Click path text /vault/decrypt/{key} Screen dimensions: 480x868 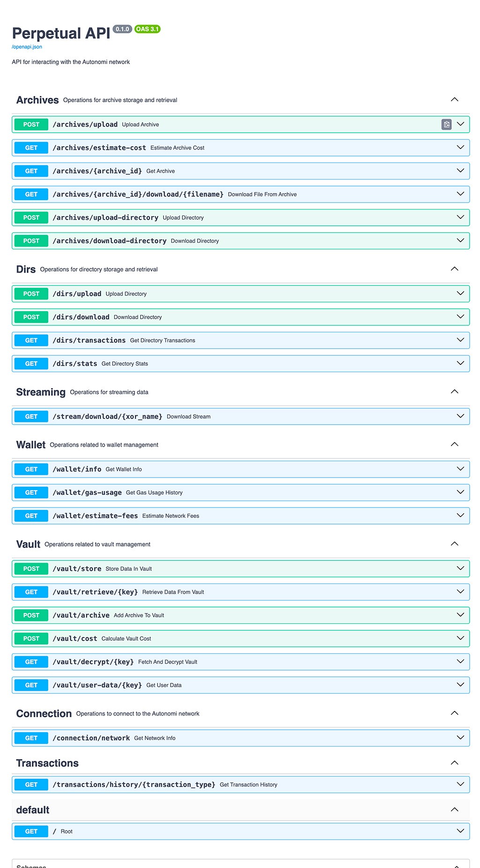coord(93,662)
